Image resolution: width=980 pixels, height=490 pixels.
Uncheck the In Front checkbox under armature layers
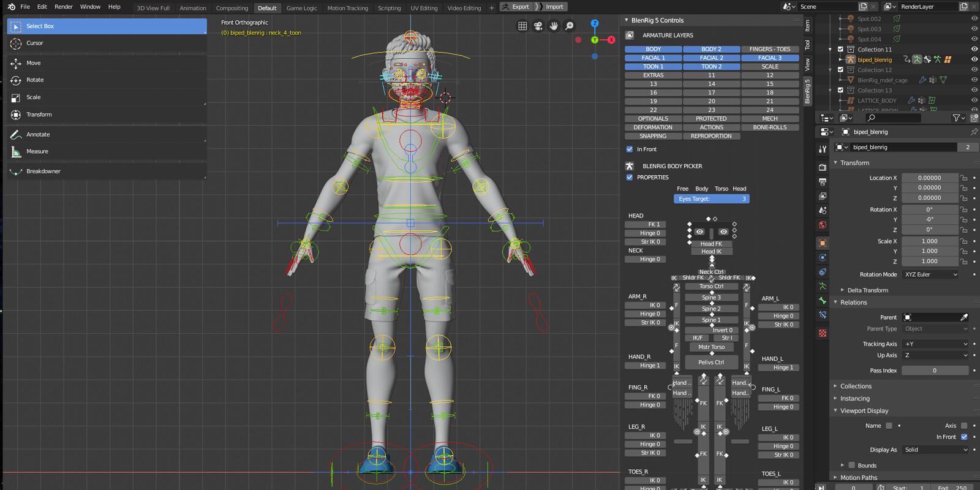click(x=630, y=149)
